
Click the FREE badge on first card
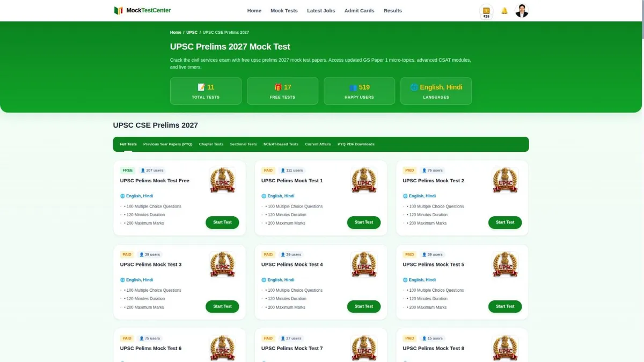coord(127,171)
